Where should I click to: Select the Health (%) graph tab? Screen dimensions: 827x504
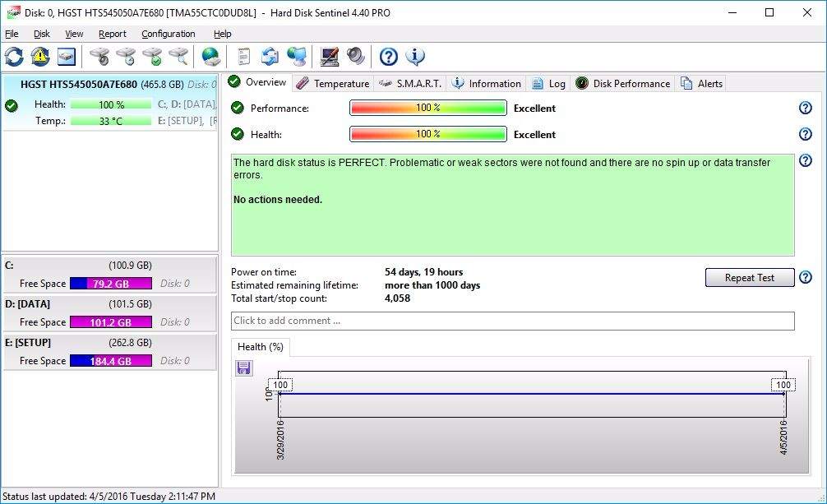[261, 347]
